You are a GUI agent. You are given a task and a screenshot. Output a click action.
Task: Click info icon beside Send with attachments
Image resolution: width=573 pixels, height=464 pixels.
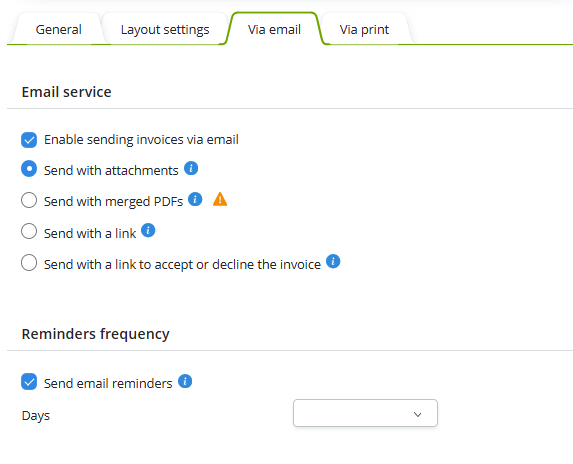click(x=191, y=168)
